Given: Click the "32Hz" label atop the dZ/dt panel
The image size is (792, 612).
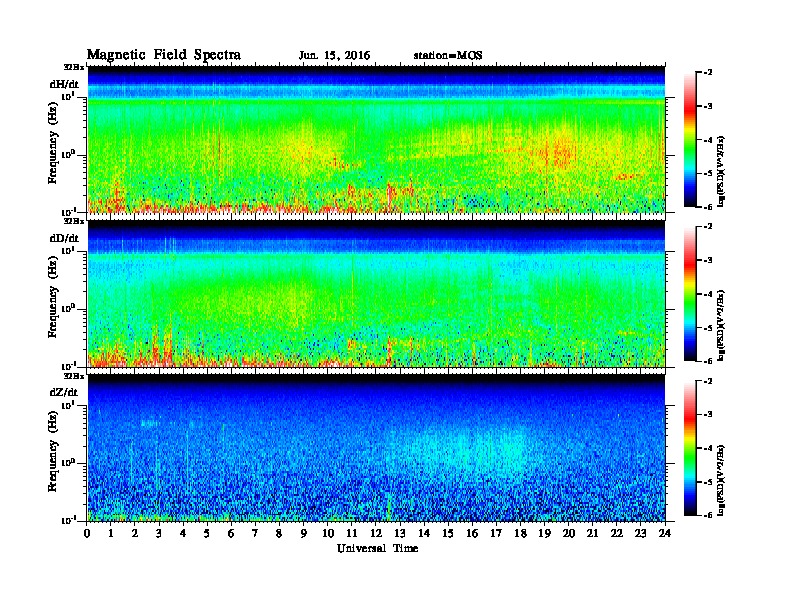Looking at the screenshot, I should click(74, 376).
